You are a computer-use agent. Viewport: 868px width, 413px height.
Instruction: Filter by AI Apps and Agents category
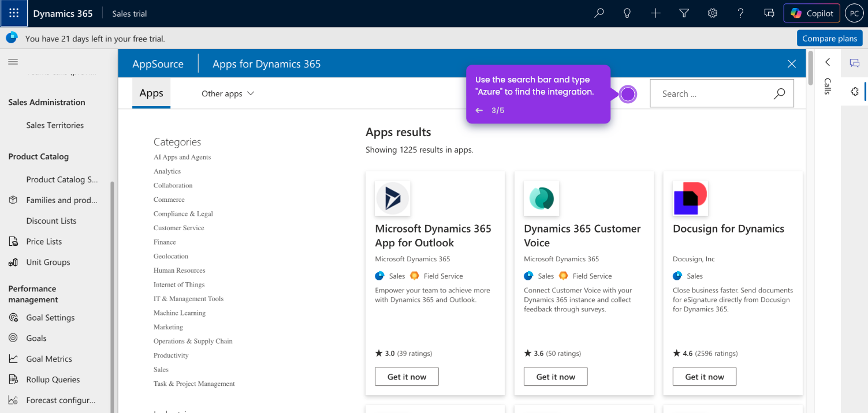click(182, 157)
